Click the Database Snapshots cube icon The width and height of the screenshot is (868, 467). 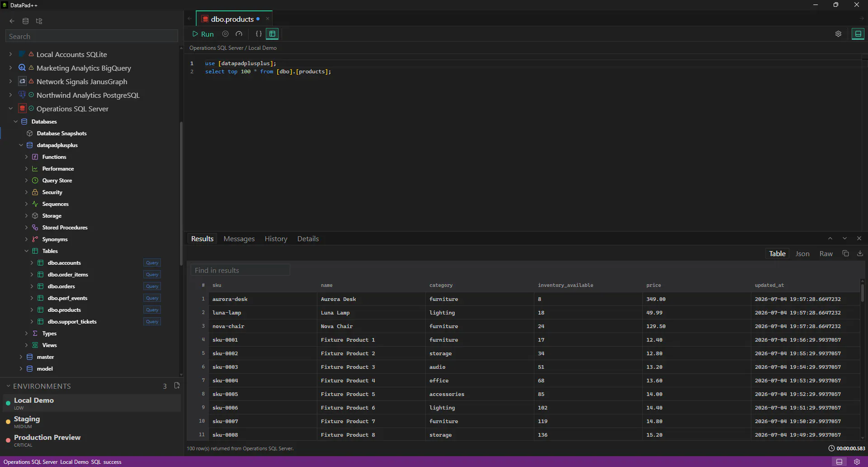click(x=30, y=133)
